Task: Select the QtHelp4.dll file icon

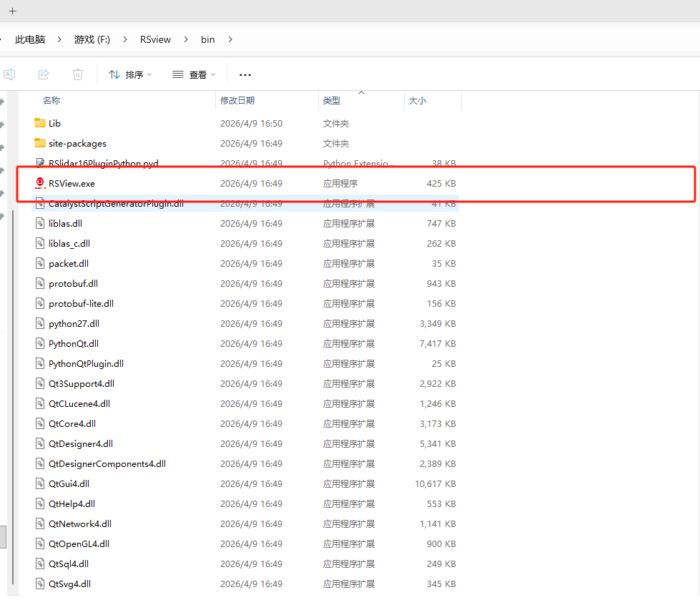Action: pyautogui.click(x=40, y=503)
